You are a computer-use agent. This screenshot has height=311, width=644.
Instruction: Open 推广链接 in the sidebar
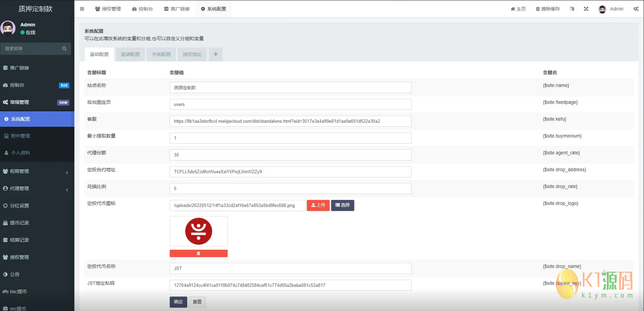pyautogui.click(x=37, y=68)
